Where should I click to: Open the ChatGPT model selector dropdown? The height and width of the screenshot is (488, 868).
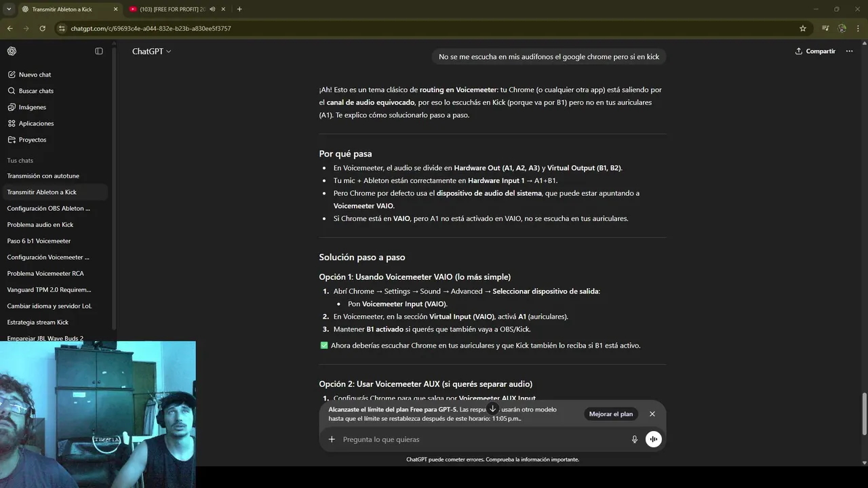(x=151, y=52)
